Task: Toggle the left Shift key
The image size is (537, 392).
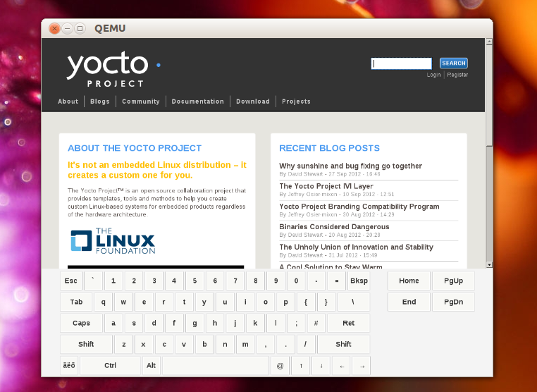Action: [86, 345]
